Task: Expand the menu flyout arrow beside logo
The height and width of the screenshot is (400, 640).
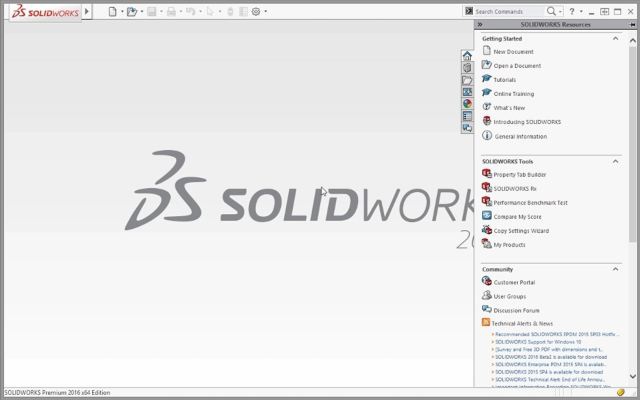Action: (87, 11)
